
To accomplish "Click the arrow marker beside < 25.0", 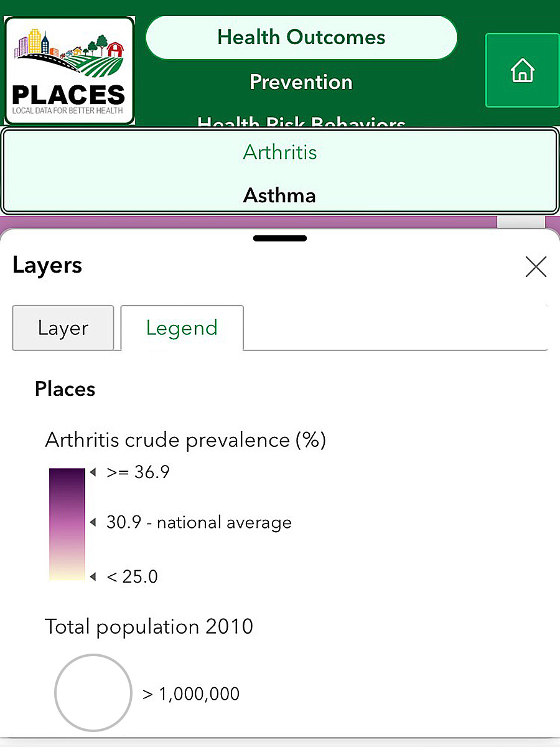I will click(93, 577).
